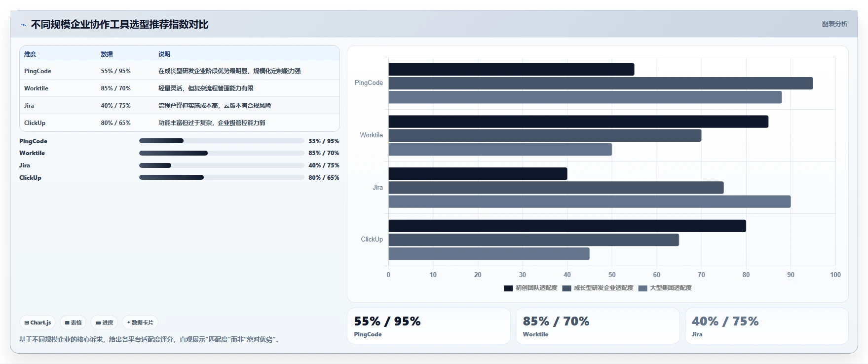Click the Worktile label on the chart axis
This screenshot has width=868, height=364.
(x=371, y=135)
